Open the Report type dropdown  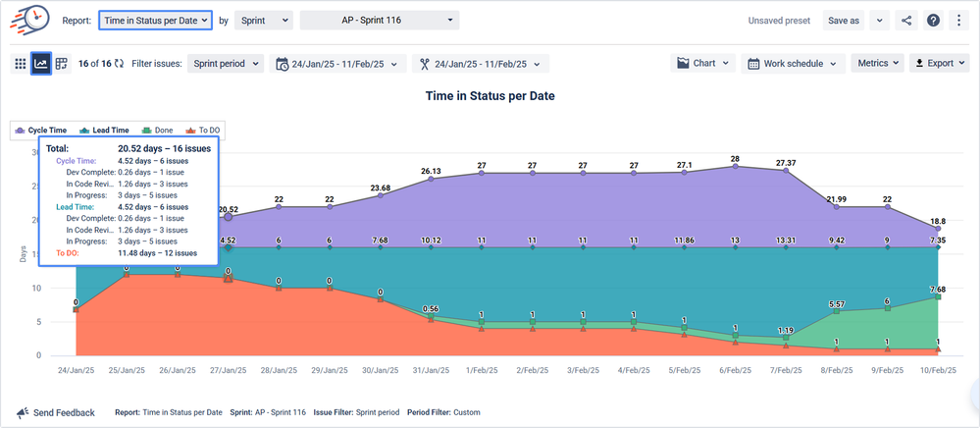(156, 21)
